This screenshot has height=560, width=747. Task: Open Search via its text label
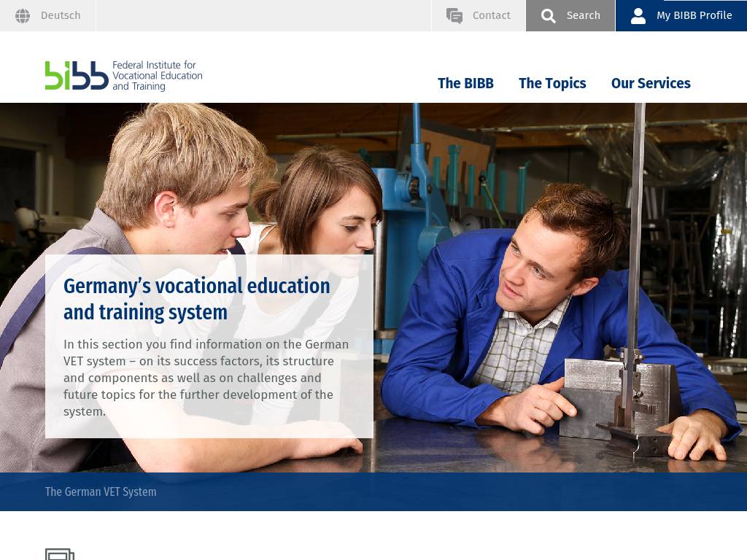point(583,16)
